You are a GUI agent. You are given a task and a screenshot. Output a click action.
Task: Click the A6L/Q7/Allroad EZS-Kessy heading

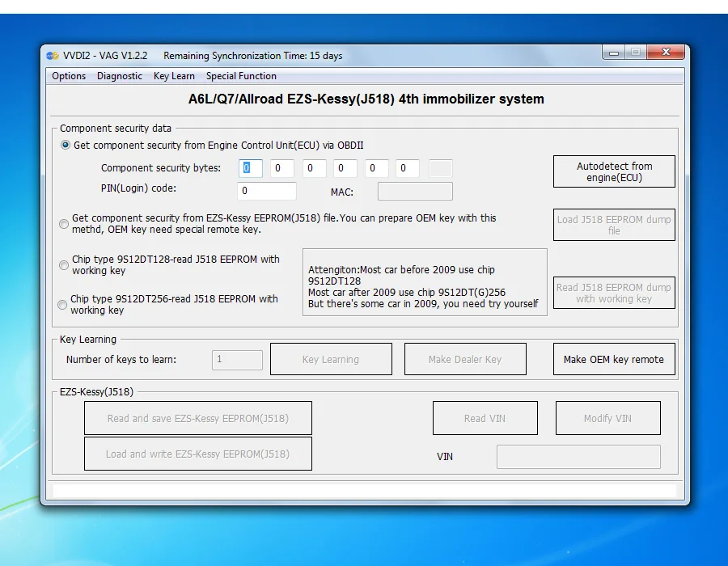coord(366,99)
